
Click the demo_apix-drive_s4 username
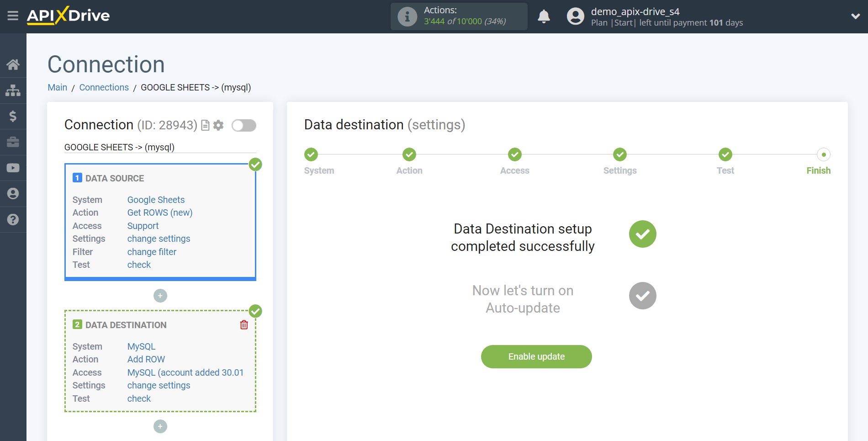coord(635,11)
